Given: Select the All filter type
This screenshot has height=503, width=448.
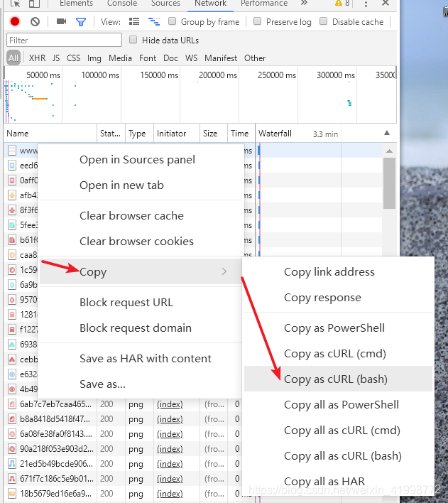Looking at the screenshot, I should click(x=13, y=58).
